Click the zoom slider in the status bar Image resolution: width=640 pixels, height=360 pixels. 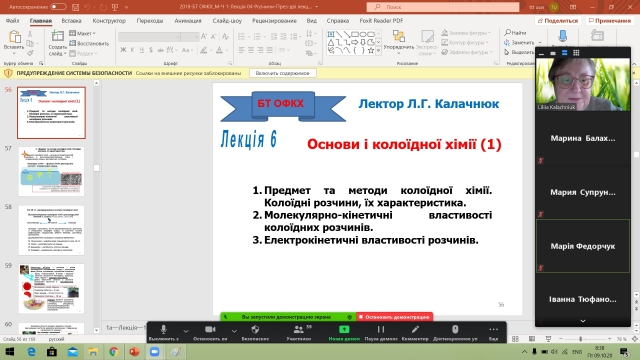click(x=580, y=339)
